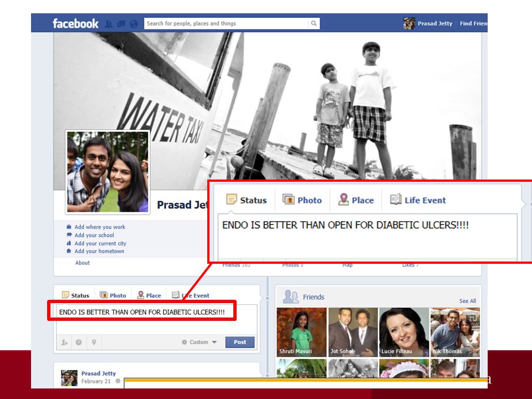Image resolution: width=532 pixels, height=399 pixels.
Task: Open Lucie Filteau friend thumbnail
Action: click(404, 332)
